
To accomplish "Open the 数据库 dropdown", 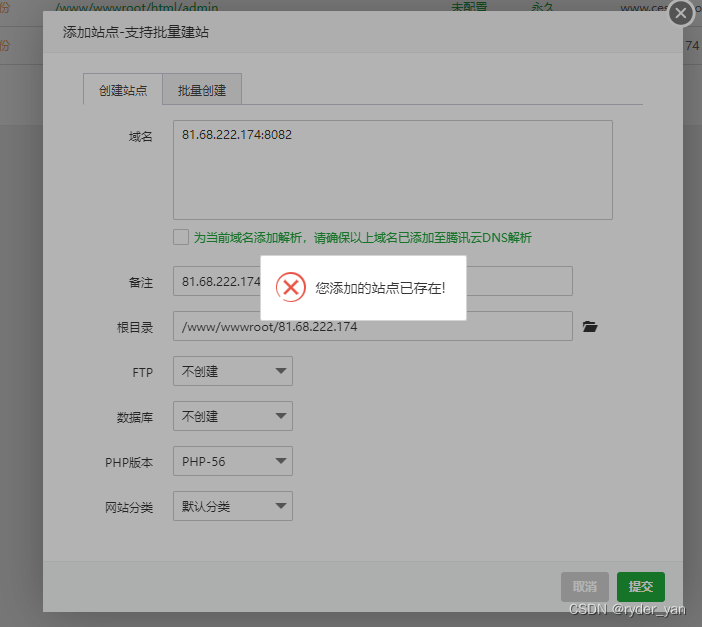I will coord(233,416).
